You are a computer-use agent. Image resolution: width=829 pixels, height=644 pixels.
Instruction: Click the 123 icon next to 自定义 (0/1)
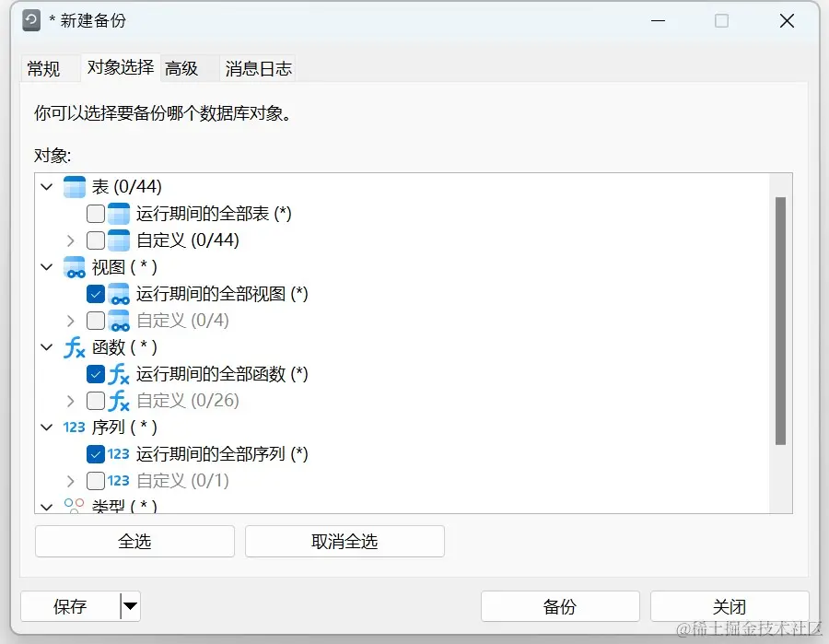coord(119,481)
